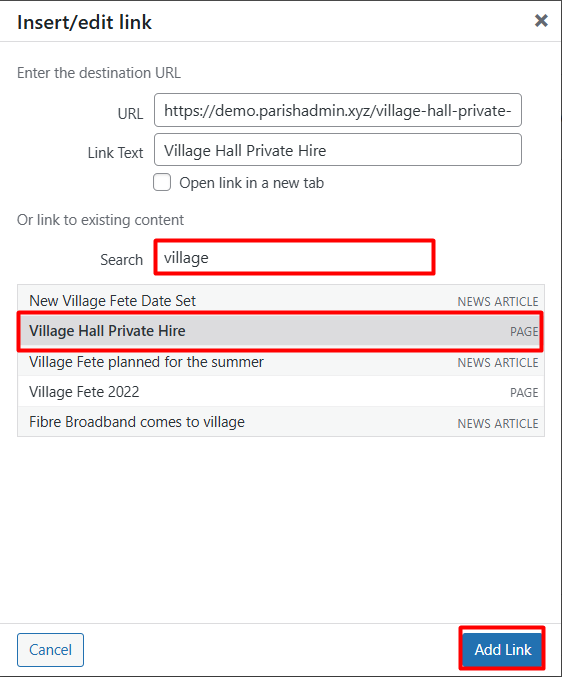Screen dimensions: 562x677
Task: Click NEWS ARTICLE tag beside Fibre Broadband
Action: [498, 423]
